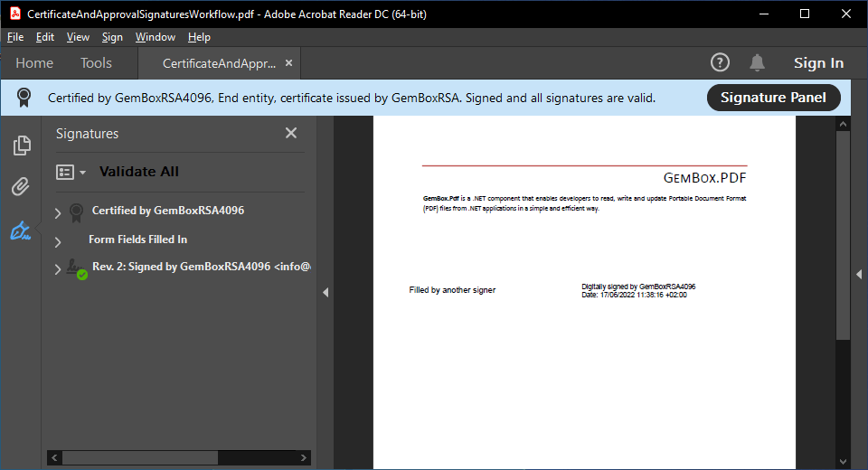Image resolution: width=868 pixels, height=470 pixels.
Task: Click the signatures options list icon
Action: click(x=71, y=172)
